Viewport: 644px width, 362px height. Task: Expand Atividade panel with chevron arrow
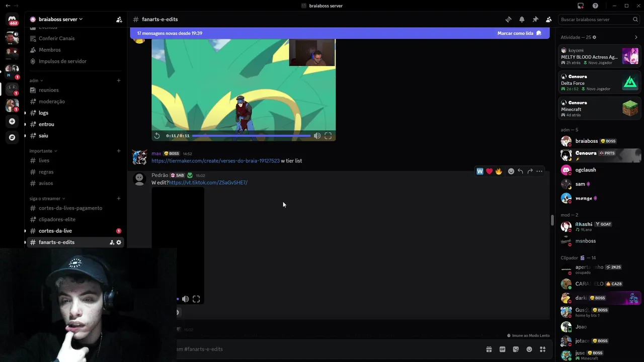coord(636,37)
